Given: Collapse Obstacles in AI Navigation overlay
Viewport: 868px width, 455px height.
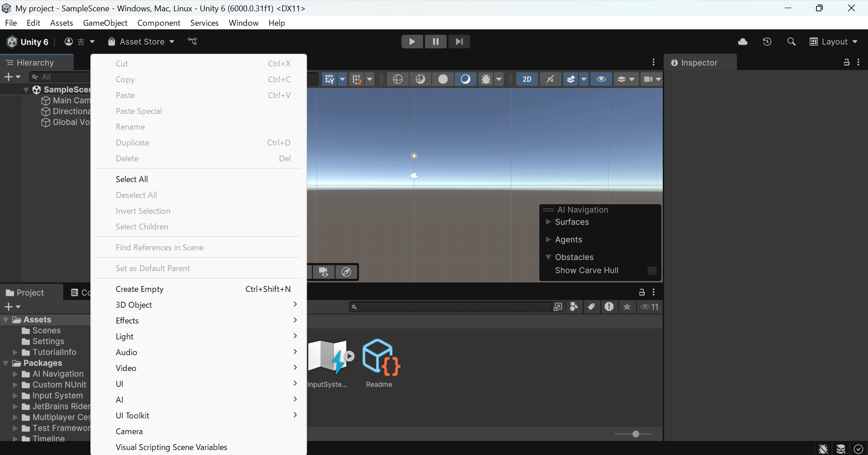Looking at the screenshot, I should [548, 257].
